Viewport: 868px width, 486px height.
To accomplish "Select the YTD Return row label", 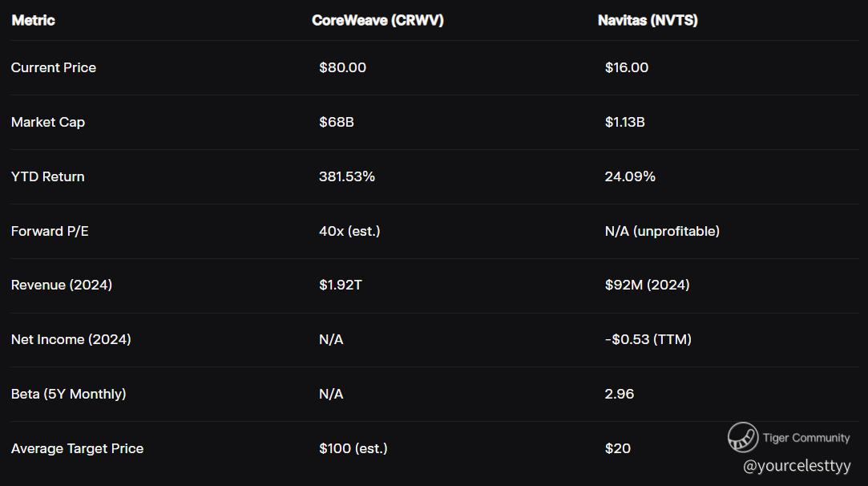I will [x=48, y=176].
